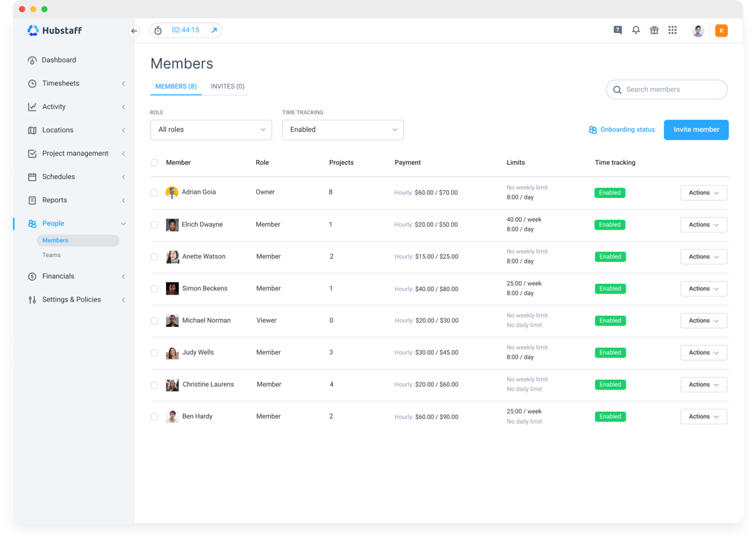Open Actions dropdown for Elrich Dwayne

coord(703,225)
